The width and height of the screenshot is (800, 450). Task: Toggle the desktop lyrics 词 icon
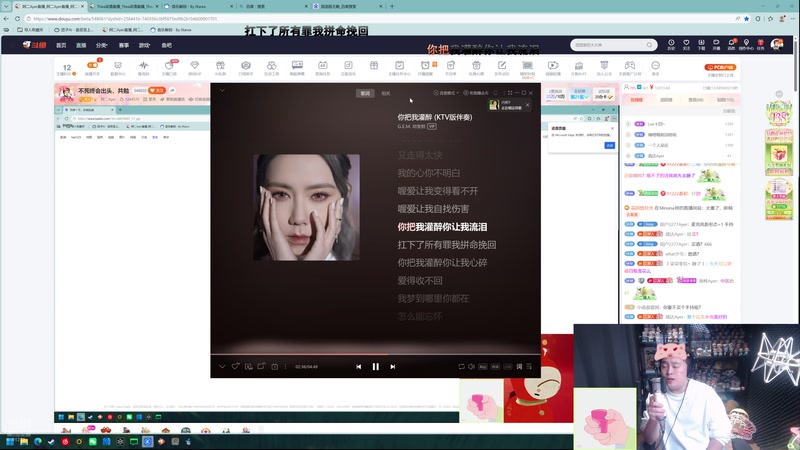click(x=519, y=366)
